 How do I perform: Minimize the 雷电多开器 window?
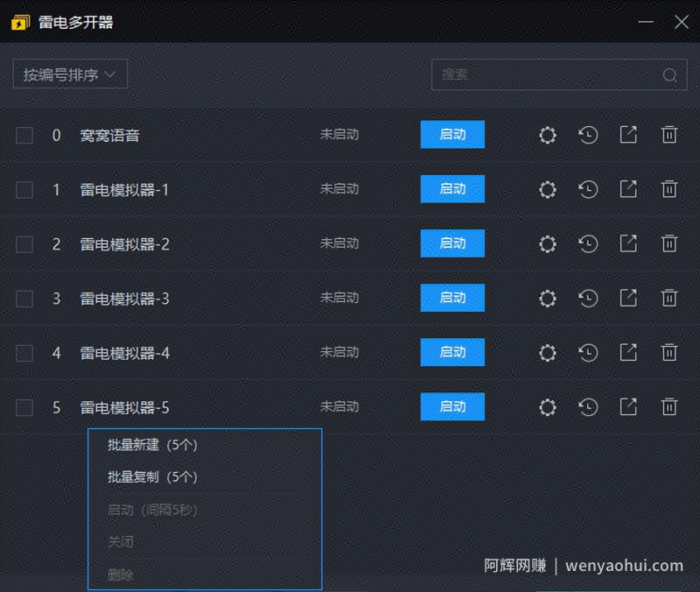[646, 21]
